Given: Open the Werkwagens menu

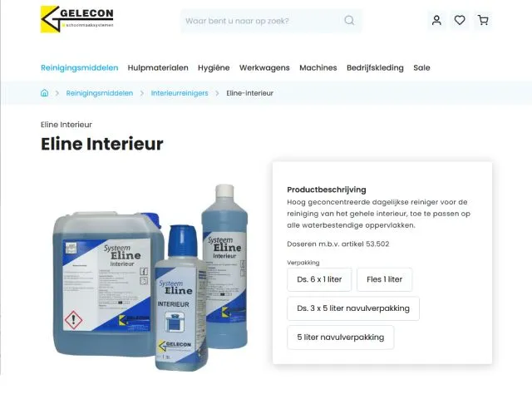Looking at the screenshot, I should pos(264,68).
